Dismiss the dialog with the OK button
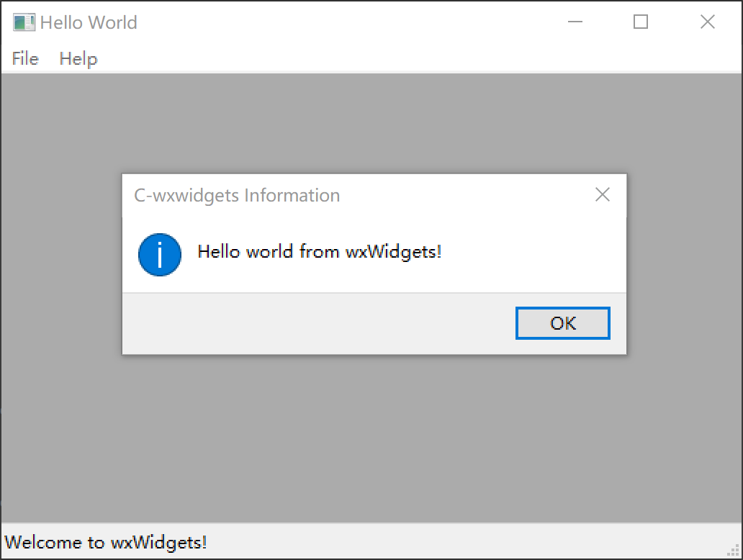Viewport: 743px width, 560px height. tap(562, 323)
